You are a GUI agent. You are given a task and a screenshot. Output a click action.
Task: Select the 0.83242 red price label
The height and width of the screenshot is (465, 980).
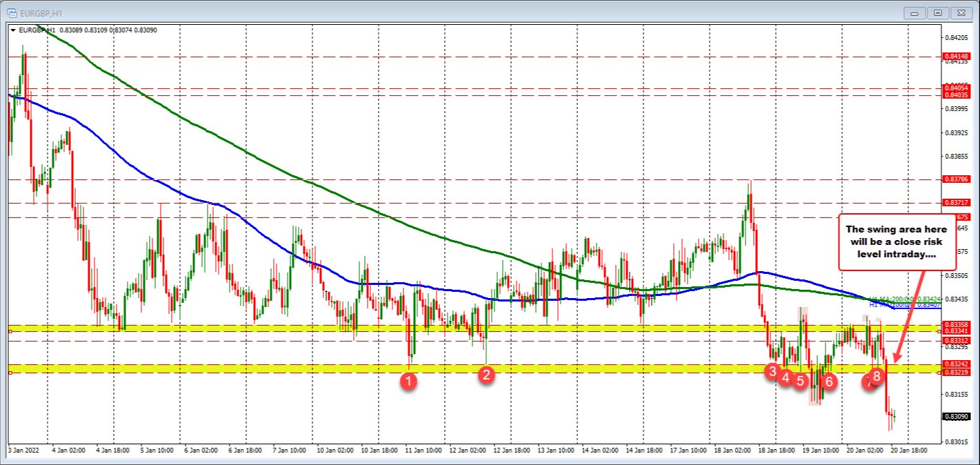[x=957, y=364]
